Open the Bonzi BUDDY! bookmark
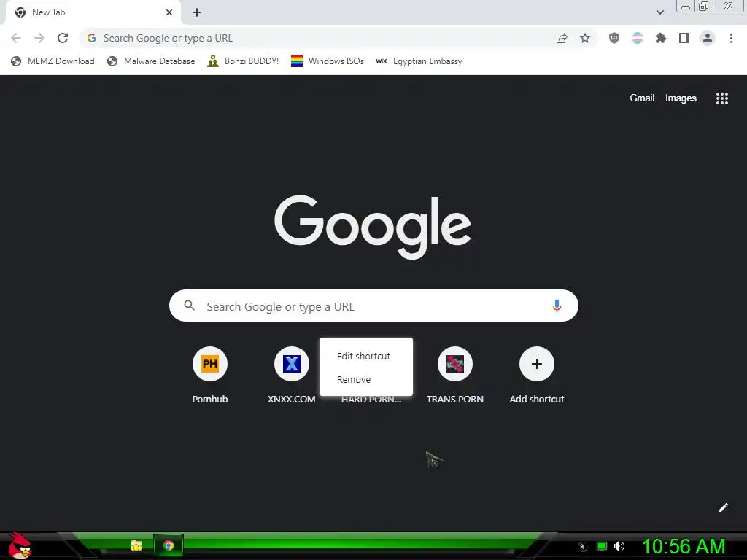The height and width of the screenshot is (560, 747). tap(243, 61)
